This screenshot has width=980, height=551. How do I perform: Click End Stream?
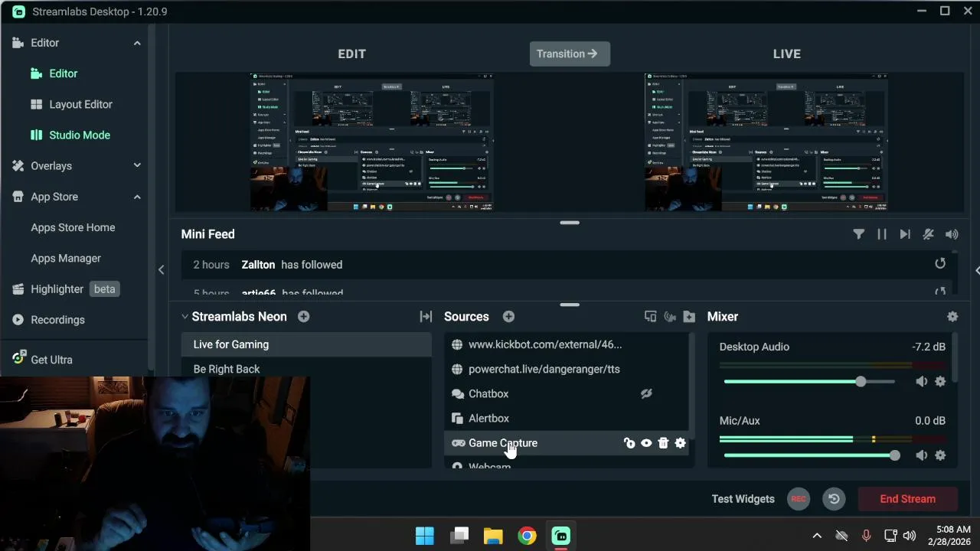click(x=907, y=499)
